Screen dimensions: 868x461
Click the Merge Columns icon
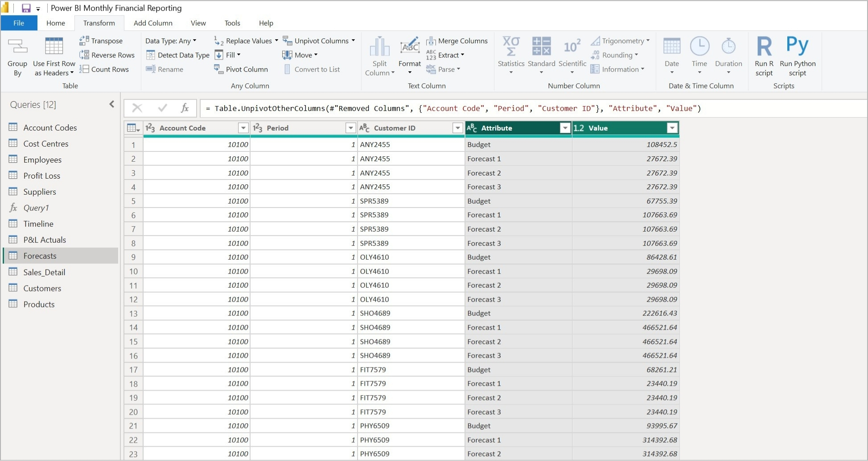[431, 41]
